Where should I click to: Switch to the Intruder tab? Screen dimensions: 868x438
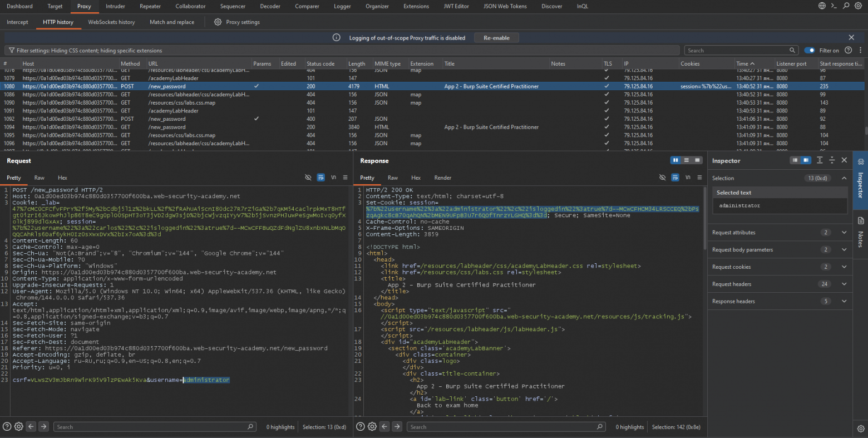[115, 6]
